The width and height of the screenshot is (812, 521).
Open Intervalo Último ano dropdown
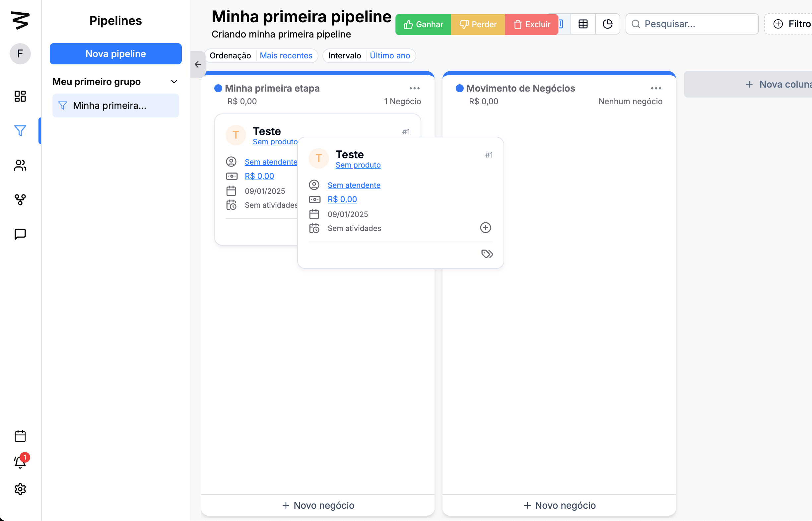(x=389, y=55)
